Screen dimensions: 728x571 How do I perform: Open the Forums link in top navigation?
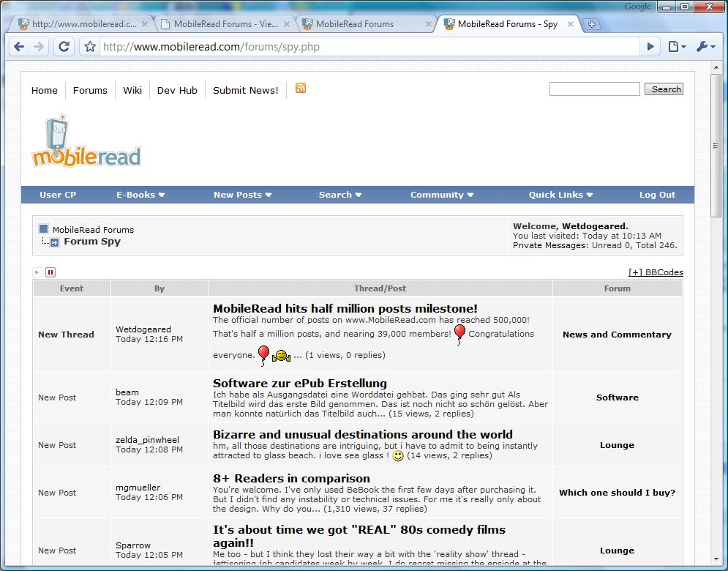(x=90, y=90)
